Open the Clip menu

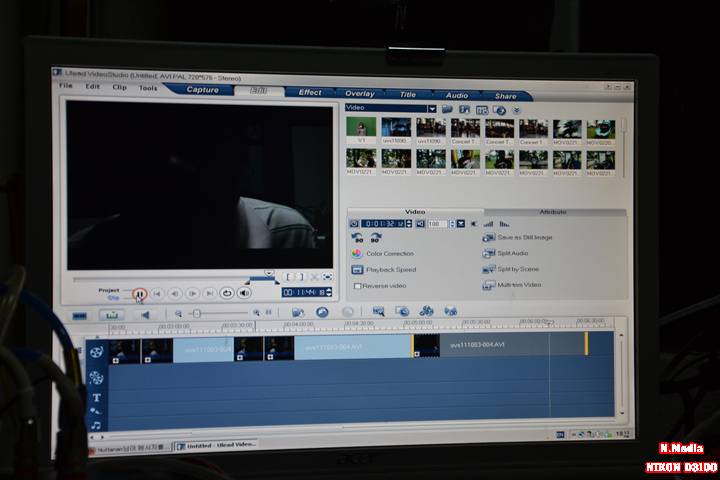coord(119,87)
